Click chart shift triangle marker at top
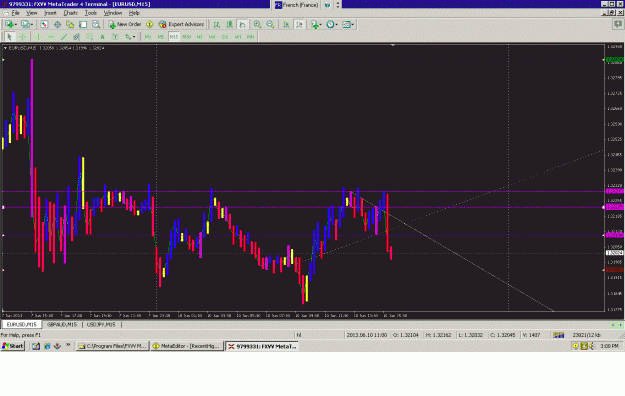 (393, 45)
